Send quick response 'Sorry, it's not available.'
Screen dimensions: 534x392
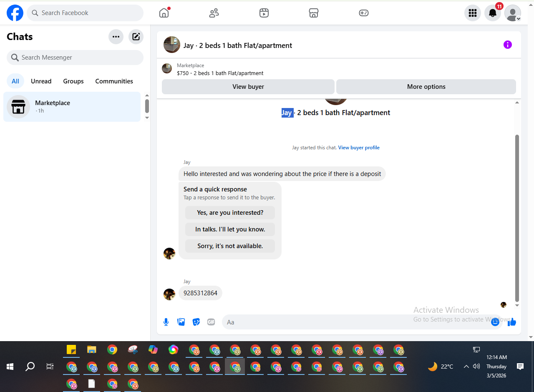230,246
